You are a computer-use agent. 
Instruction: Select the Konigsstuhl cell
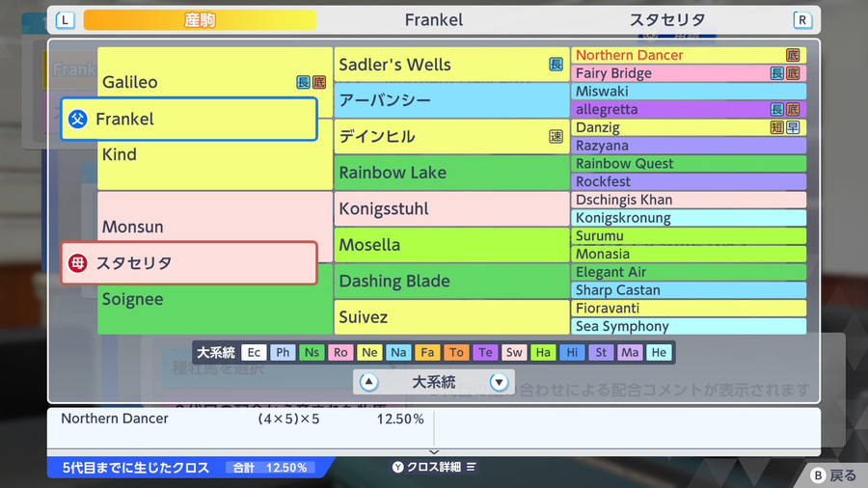point(451,208)
